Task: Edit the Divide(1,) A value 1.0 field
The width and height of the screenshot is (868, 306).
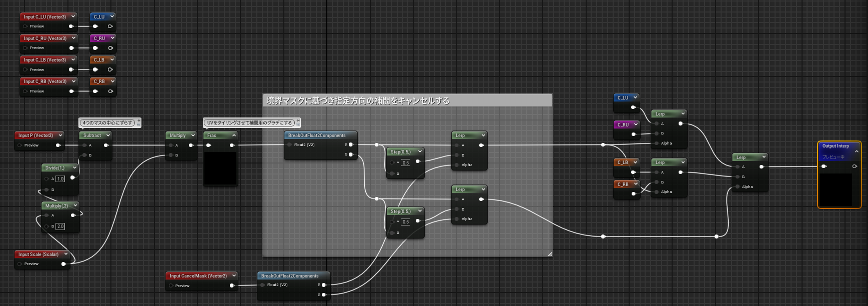Action: click(60, 178)
